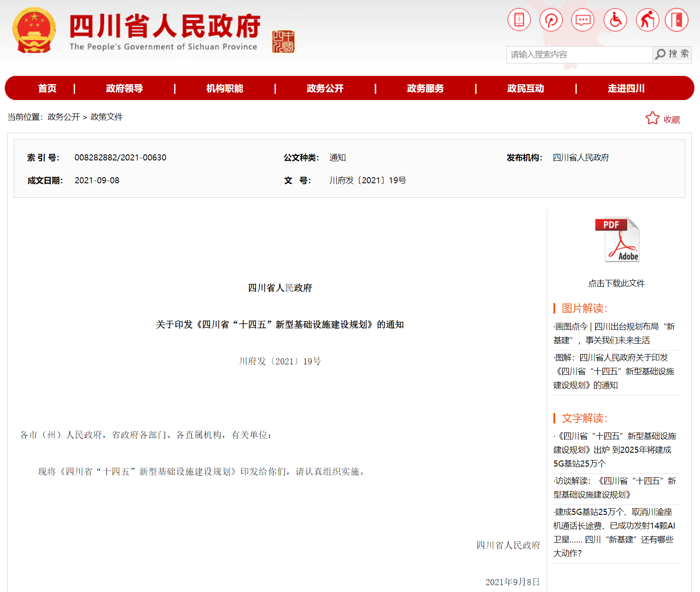Click the 搜索 search button

pos(672,54)
